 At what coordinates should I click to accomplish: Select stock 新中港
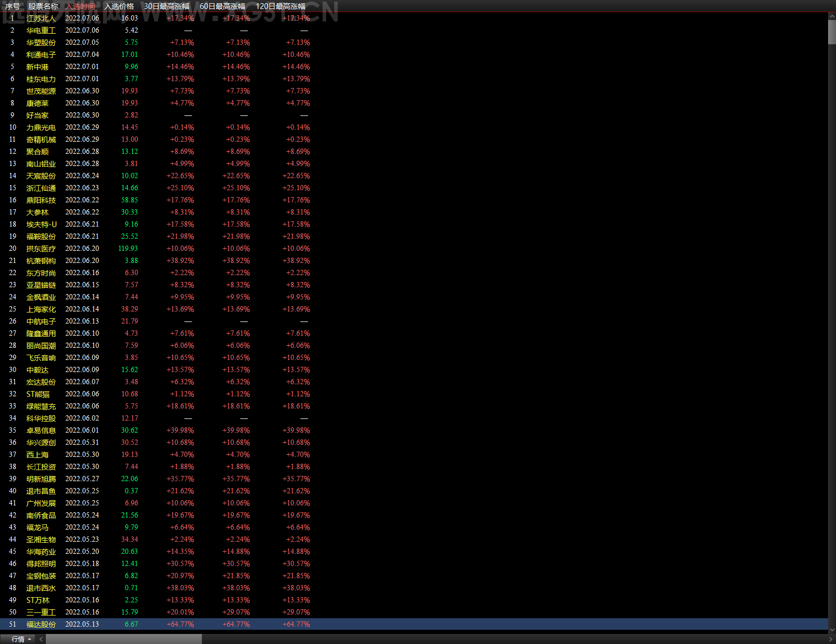click(37, 67)
